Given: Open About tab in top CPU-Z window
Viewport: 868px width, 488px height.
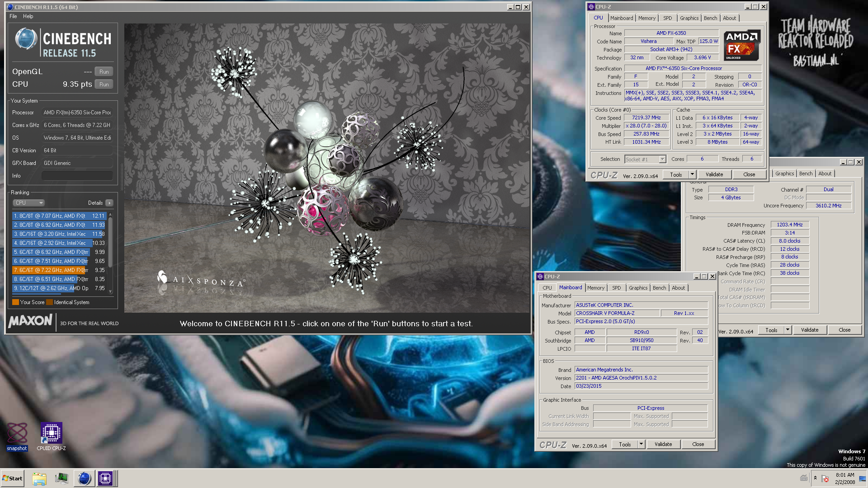Looking at the screenshot, I should (730, 18).
